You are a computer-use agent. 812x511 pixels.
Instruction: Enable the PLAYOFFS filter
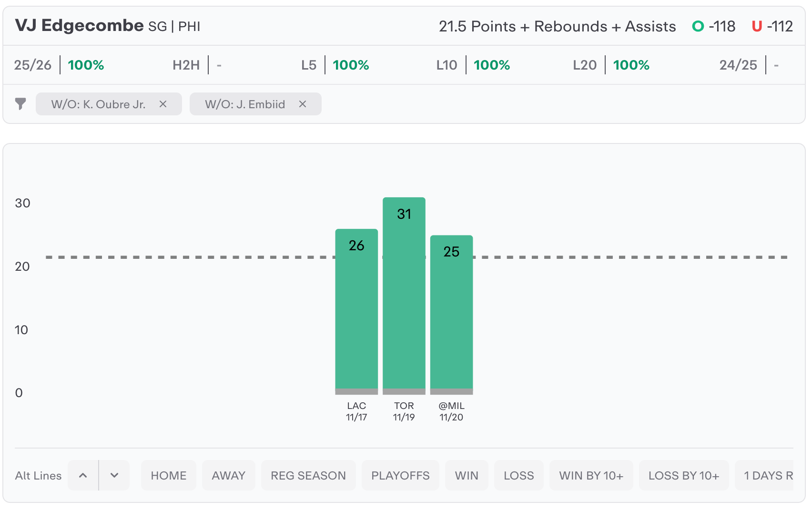point(400,475)
